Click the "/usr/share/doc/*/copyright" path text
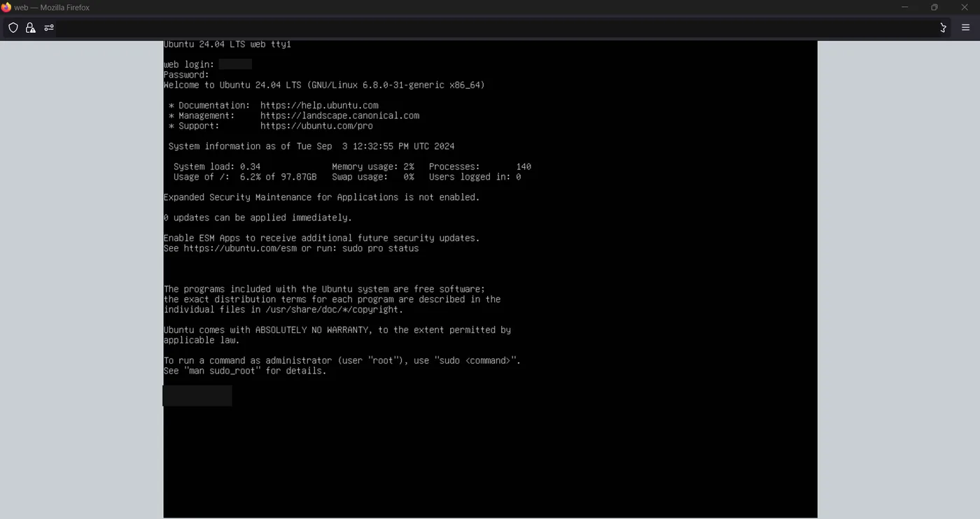This screenshot has height=519, width=980. point(332,309)
